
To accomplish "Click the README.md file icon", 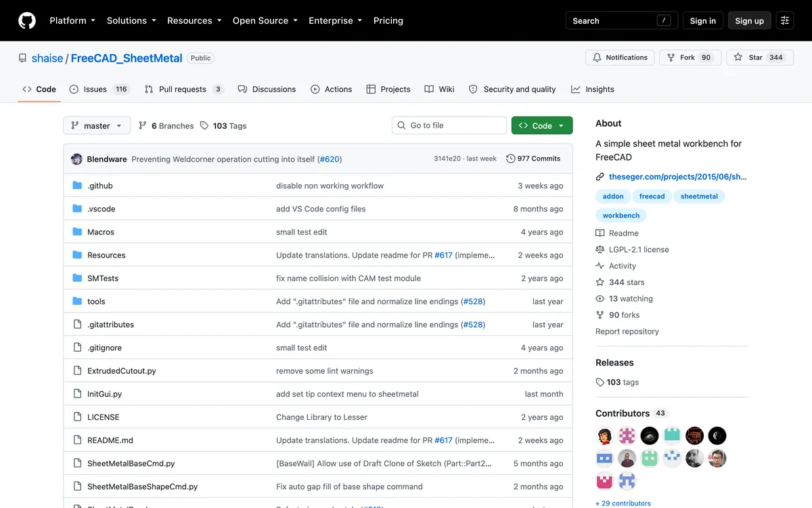I will 77,440.
